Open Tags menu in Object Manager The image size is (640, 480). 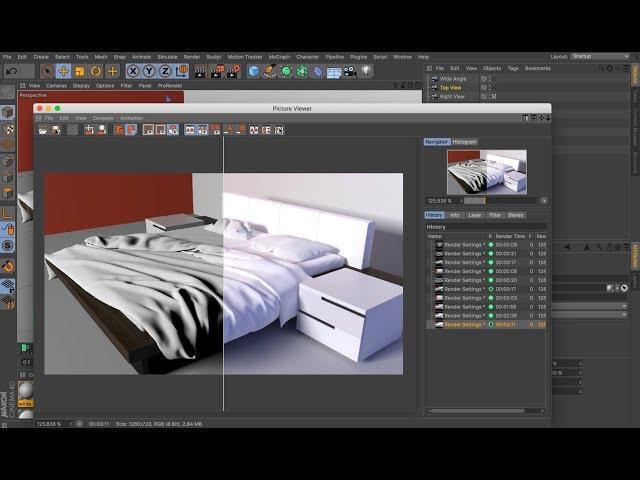513,69
